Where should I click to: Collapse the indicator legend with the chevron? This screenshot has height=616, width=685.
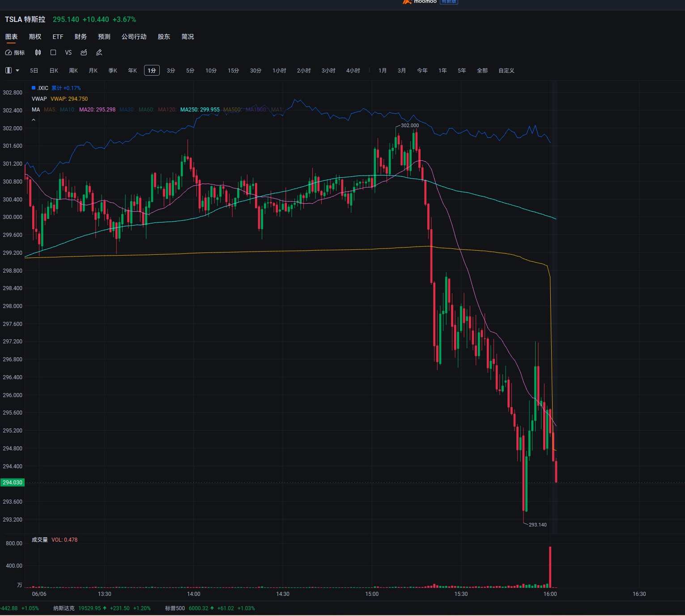point(34,120)
